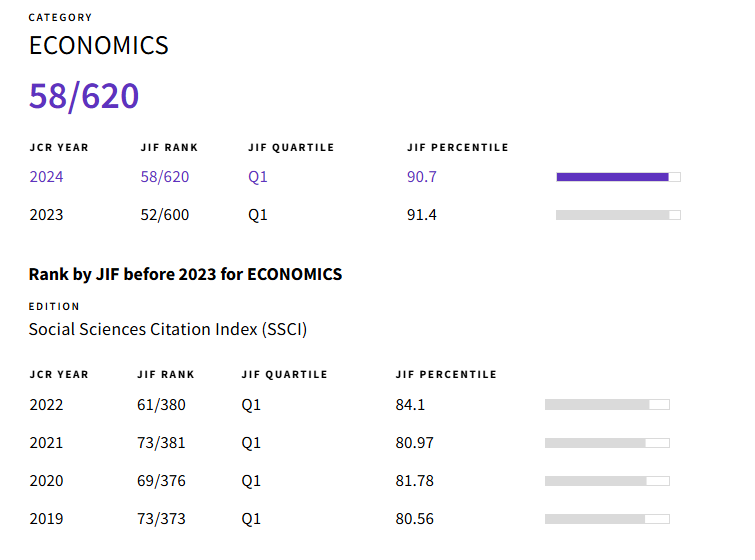Click the 2019 percentile progress bar
755x560 pixels.
coord(606,519)
